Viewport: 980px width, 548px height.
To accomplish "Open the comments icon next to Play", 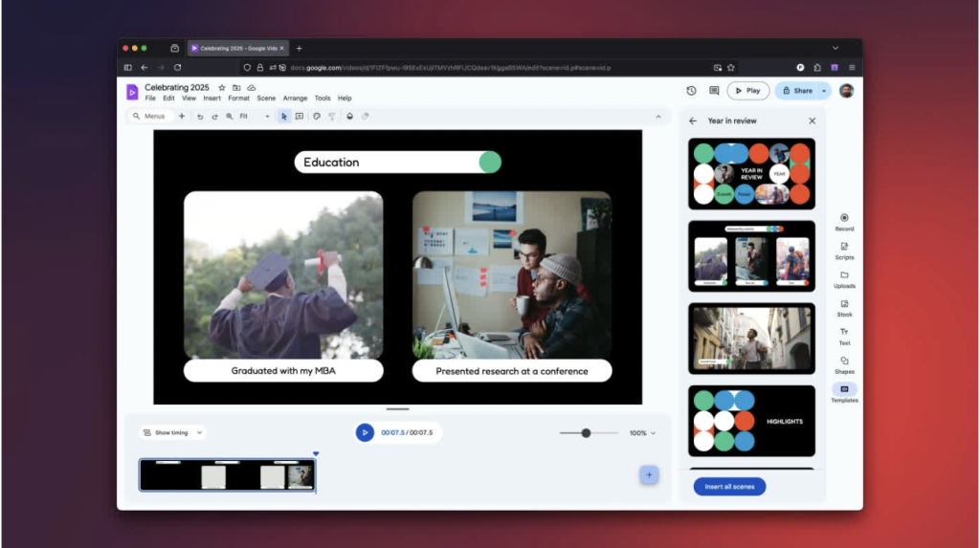I will click(714, 91).
